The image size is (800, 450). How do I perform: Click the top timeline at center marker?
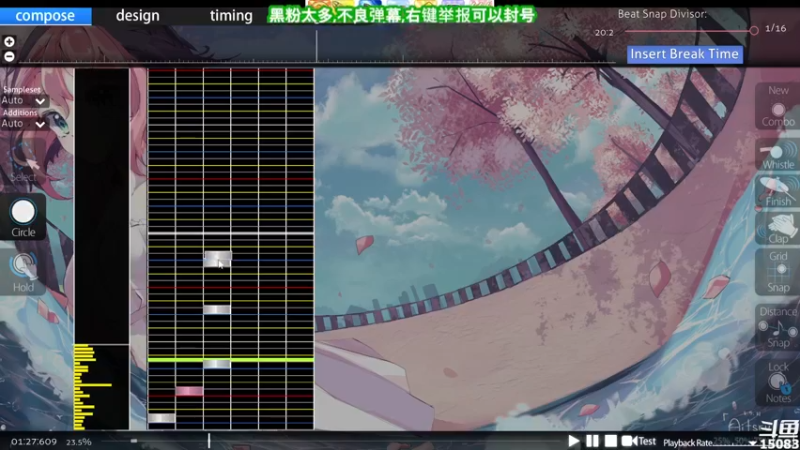pos(316,46)
